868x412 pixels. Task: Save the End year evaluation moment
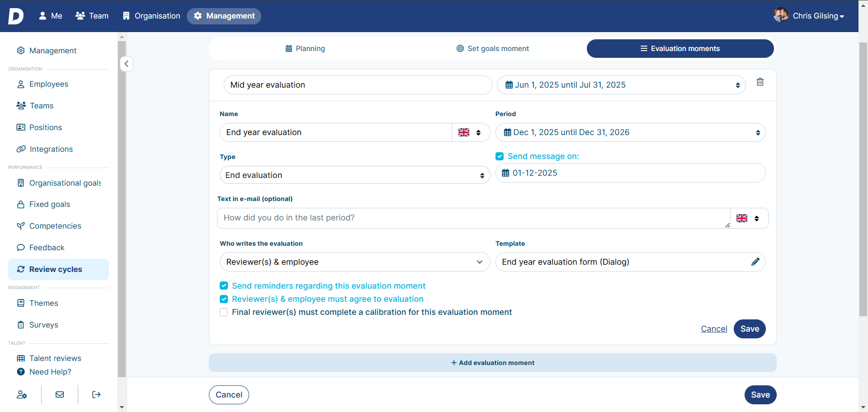[x=750, y=329]
